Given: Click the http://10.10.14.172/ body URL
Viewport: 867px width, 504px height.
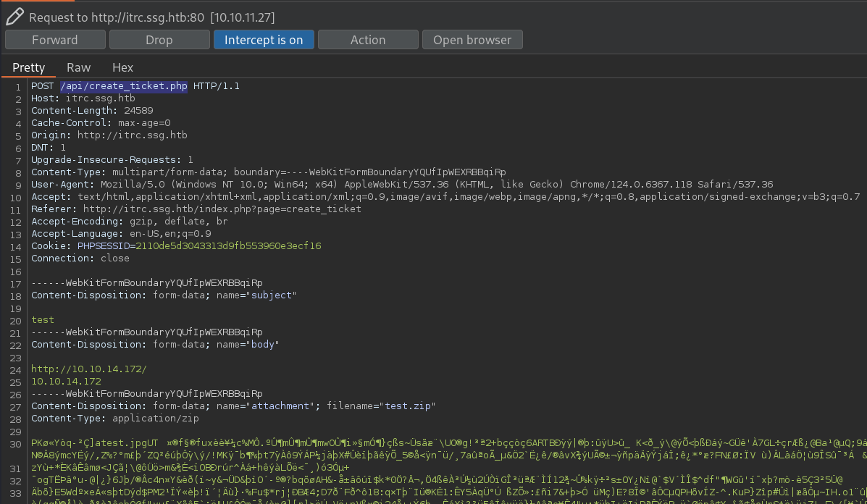Looking at the screenshot, I should (89, 369).
